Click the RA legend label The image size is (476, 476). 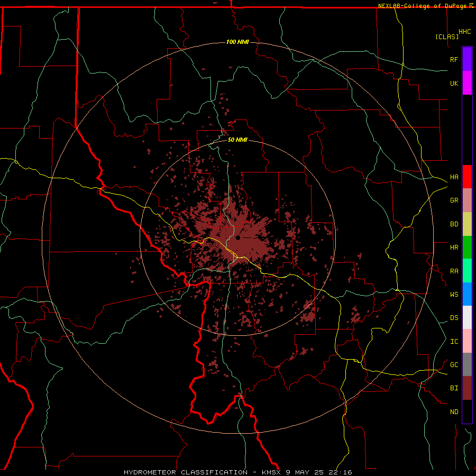point(454,271)
